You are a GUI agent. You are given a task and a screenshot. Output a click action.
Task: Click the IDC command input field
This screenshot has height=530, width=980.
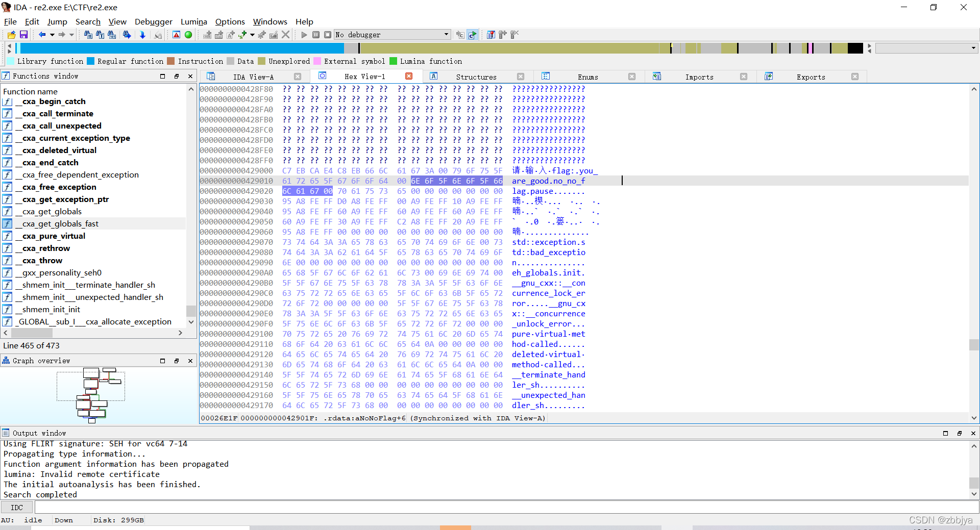pyautogui.click(x=506, y=508)
